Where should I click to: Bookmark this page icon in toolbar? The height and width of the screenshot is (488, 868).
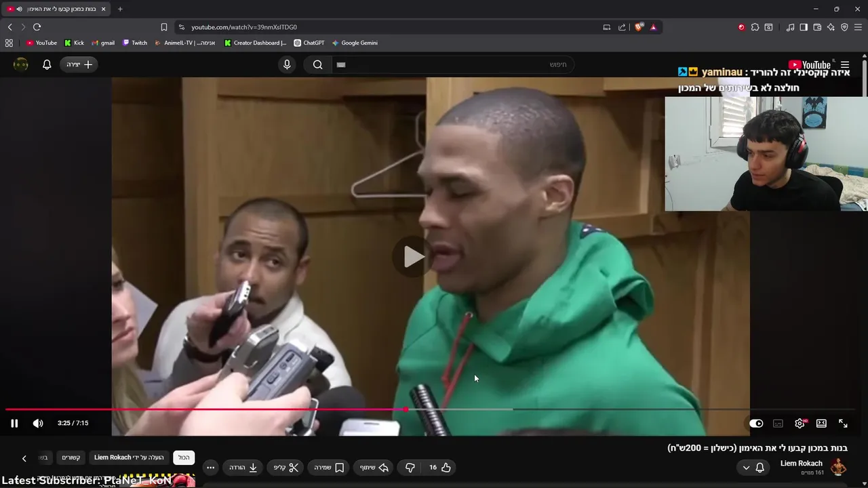(164, 27)
